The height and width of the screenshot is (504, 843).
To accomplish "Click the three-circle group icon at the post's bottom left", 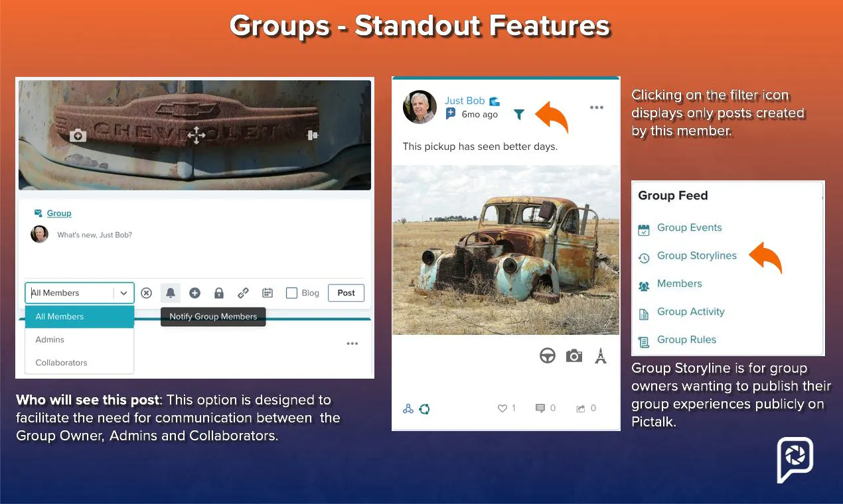I will [408, 409].
